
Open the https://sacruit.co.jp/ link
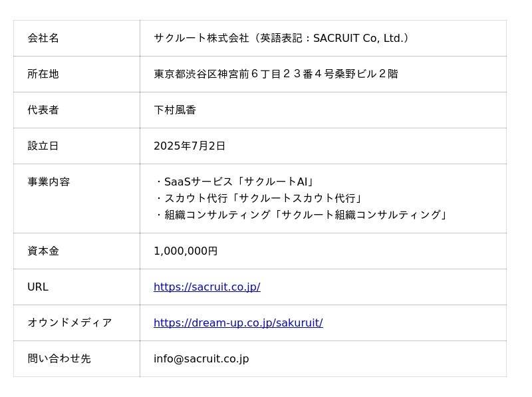point(207,287)
